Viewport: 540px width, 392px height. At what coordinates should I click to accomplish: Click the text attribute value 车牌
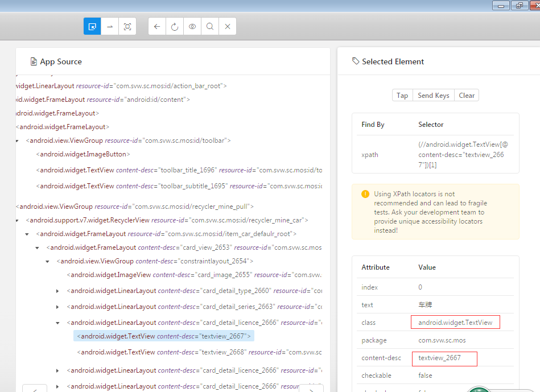[x=425, y=305]
